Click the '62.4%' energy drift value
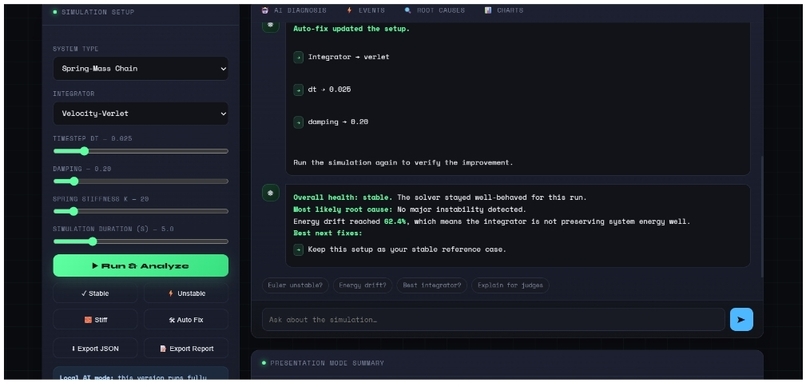This screenshot has width=806, height=387. point(395,222)
